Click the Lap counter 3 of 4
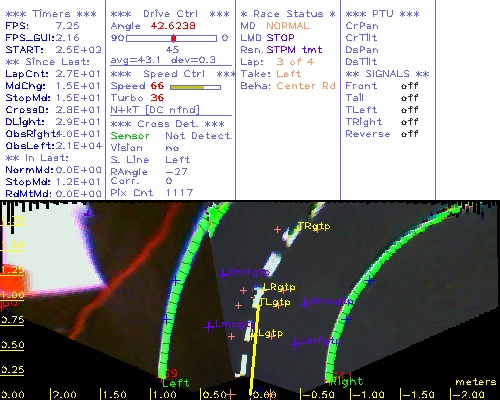This screenshot has height=400, width=500. point(295,62)
